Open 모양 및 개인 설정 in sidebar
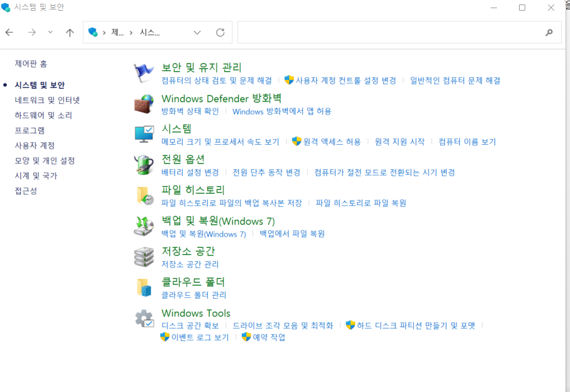The height and width of the screenshot is (392, 570). coord(45,160)
